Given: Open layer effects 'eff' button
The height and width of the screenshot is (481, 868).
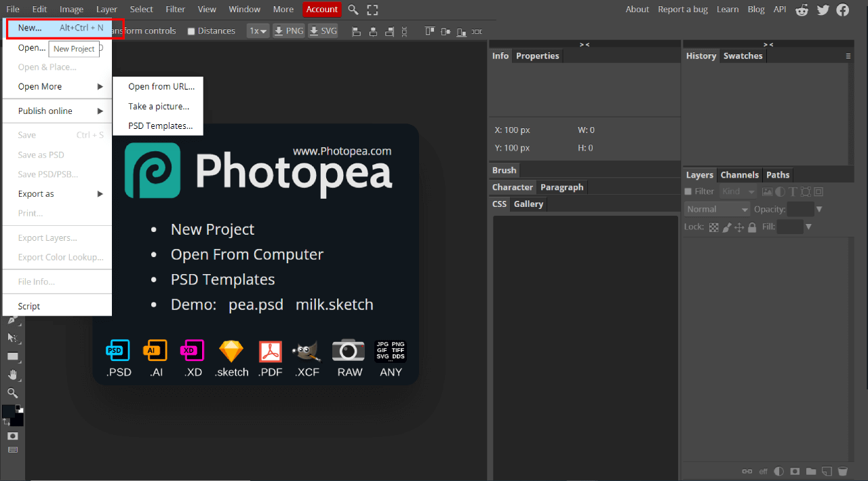Looking at the screenshot, I should pos(763,472).
